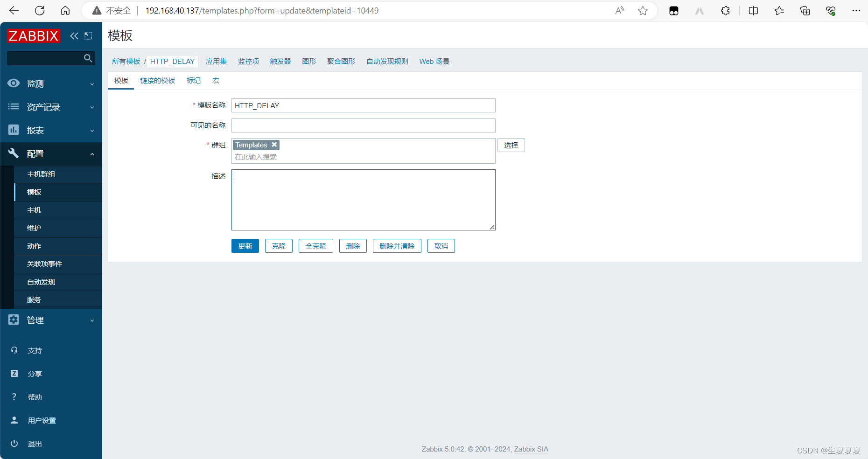
Task: Click the sidebar search magnifier icon
Action: (88, 58)
